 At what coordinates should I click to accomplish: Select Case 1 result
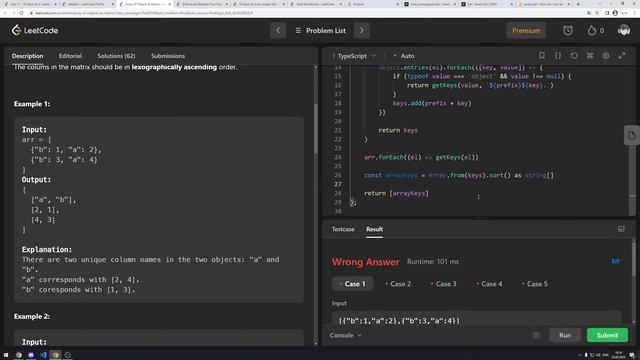pyautogui.click(x=353, y=284)
